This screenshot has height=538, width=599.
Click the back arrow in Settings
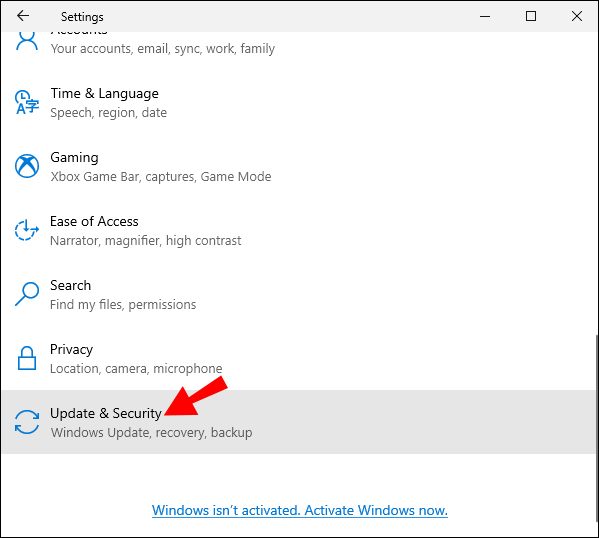23,16
